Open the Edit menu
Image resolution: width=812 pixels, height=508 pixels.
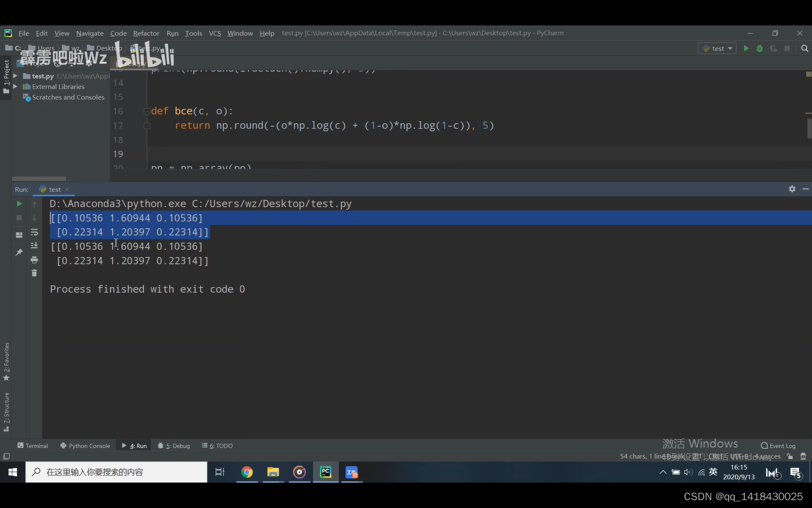point(42,33)
